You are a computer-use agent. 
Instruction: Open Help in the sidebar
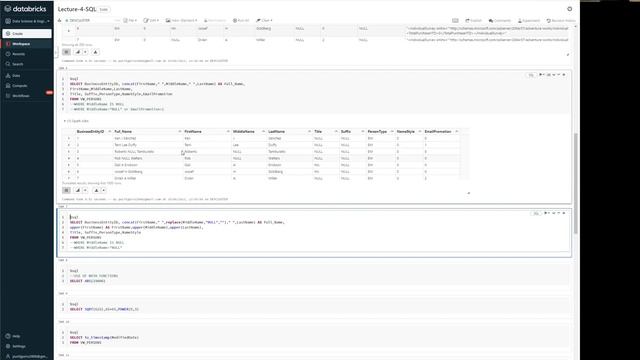point(16,336)
